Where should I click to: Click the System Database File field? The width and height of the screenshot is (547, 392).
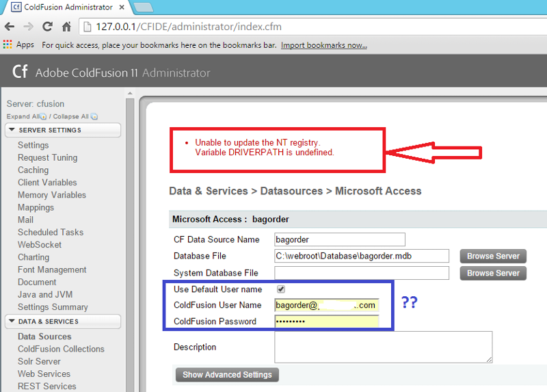tap(362, 273)
